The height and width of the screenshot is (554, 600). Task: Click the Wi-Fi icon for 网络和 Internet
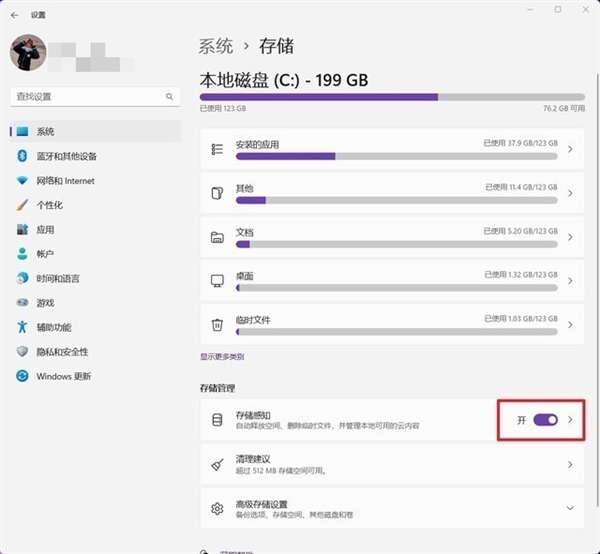[x=21, y=180]
